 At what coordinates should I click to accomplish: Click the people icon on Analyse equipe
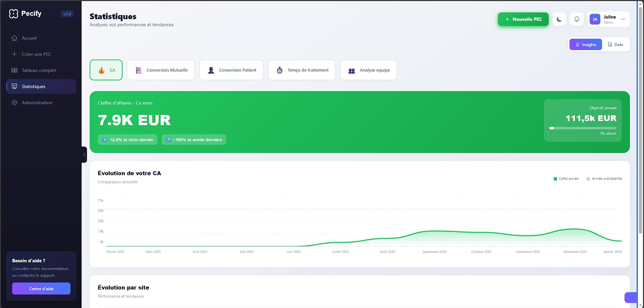pyautogui.click(x=351, y=70)
